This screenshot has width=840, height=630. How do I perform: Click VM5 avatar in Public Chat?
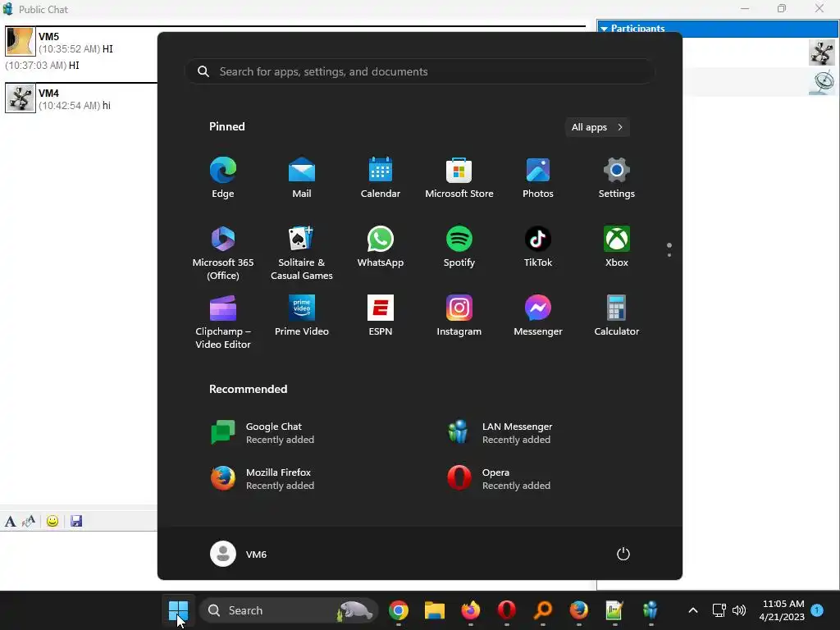click(21, 41)
